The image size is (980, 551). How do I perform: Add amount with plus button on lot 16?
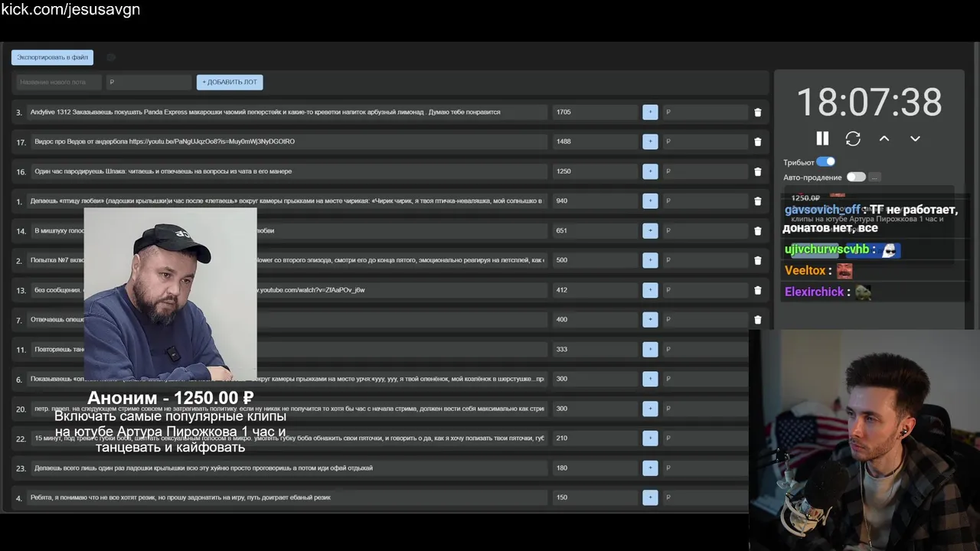tap(650, 171)
